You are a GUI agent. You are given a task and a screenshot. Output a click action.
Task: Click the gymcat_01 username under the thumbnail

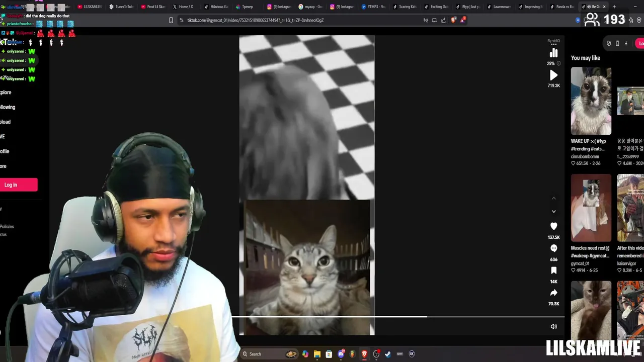pos(580,263)
